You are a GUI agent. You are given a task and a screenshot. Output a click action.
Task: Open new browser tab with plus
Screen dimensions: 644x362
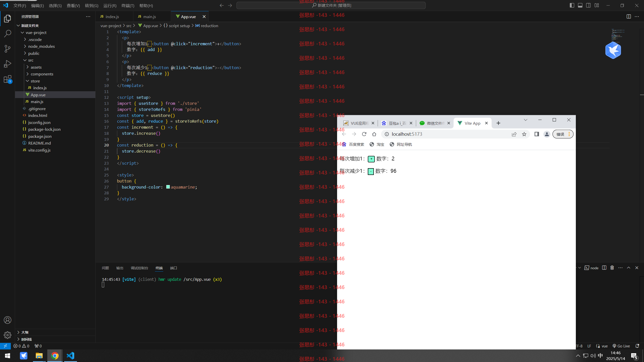498,123
